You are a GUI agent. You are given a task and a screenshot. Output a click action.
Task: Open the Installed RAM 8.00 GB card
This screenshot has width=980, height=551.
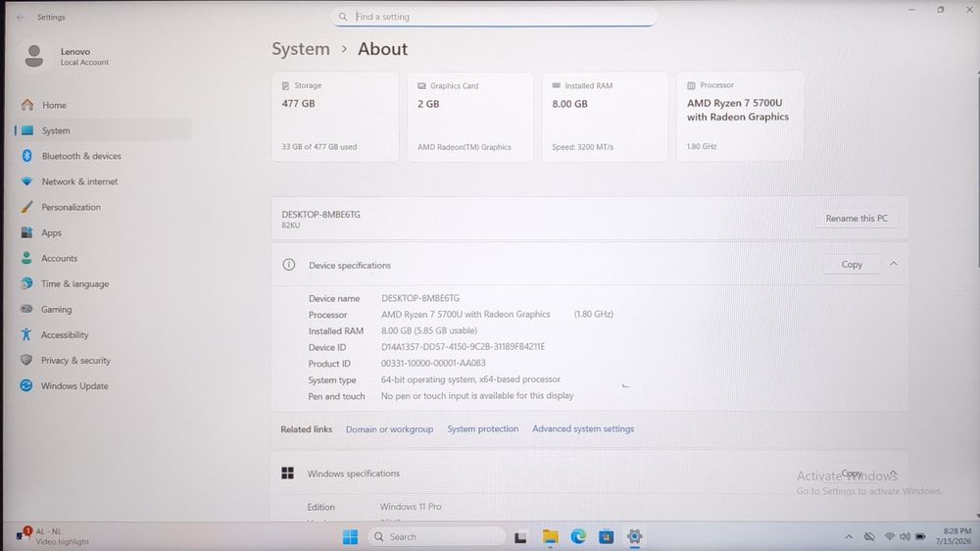click(x=605, y=117)
